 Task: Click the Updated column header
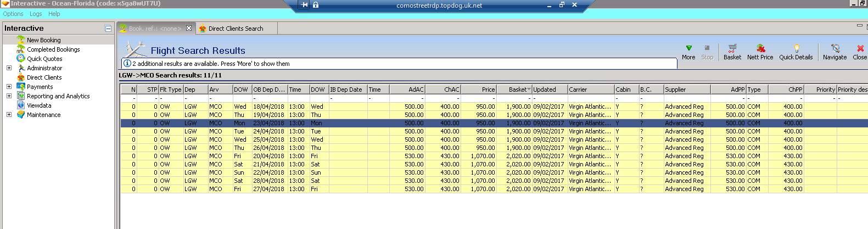coord(550,90)
